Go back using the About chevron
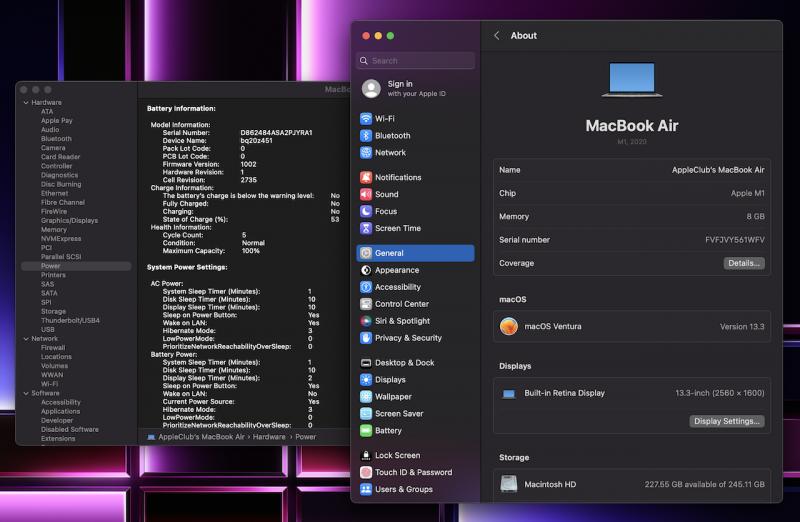This screenshot has width=800, height=522. (x=497, y=36)
